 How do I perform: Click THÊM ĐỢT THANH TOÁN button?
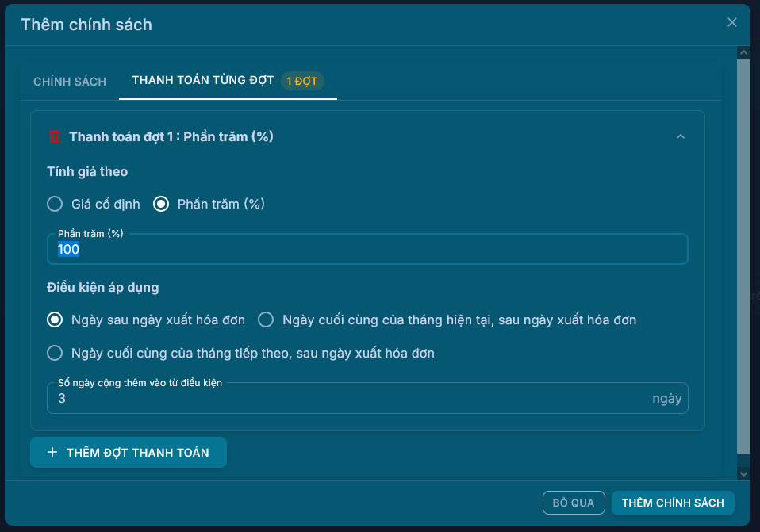[129, 453]
